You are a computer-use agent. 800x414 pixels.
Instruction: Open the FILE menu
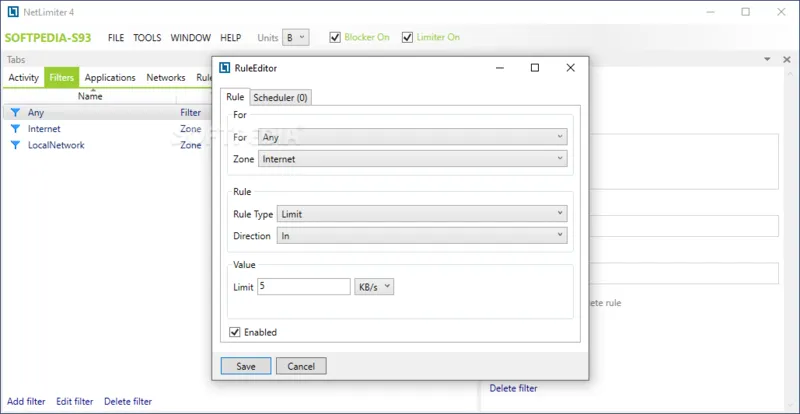point(116,38)
